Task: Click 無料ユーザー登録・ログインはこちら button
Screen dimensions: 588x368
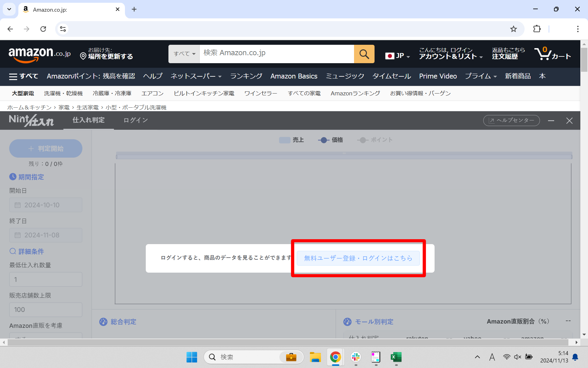Action: coord(358,258)
